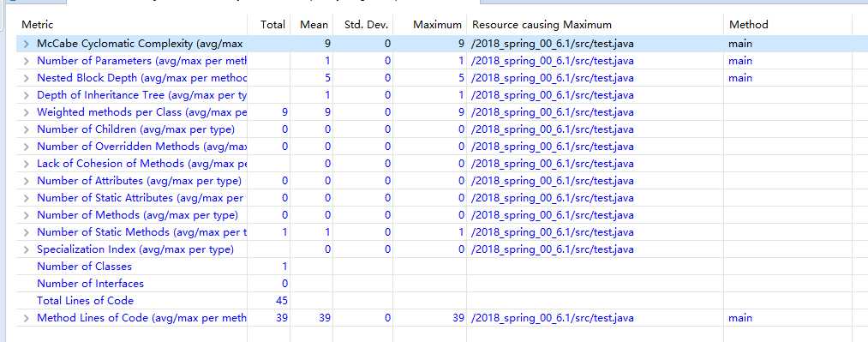
Task: Expand Number of Static Attributes row
Action: tap(26, 198)
